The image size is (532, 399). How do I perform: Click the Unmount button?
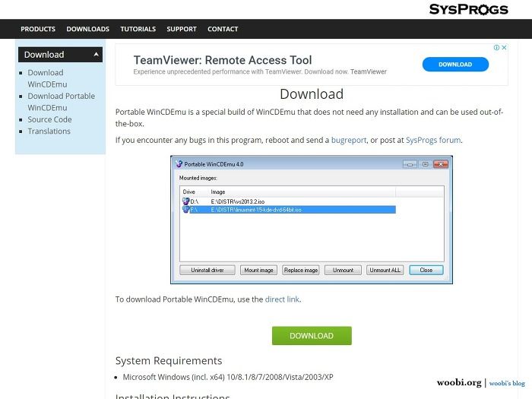(x=343, y=270)
